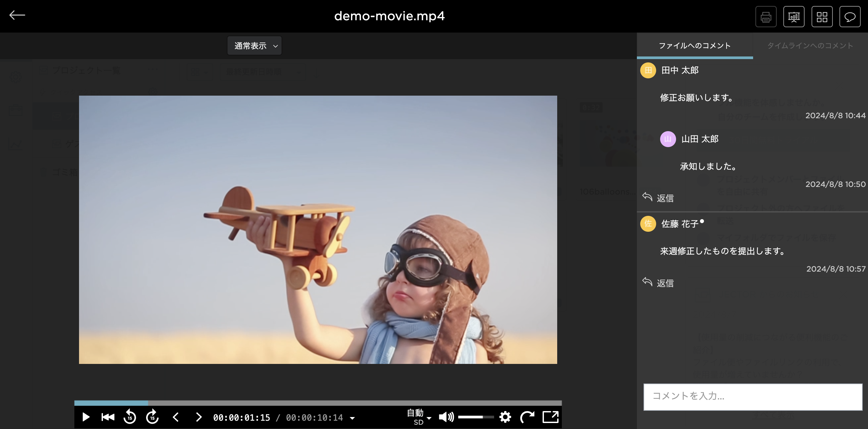The height and width of the screenshot is (429, 868).
Task: Rewind 15 seconds
Action: point(130,417)
